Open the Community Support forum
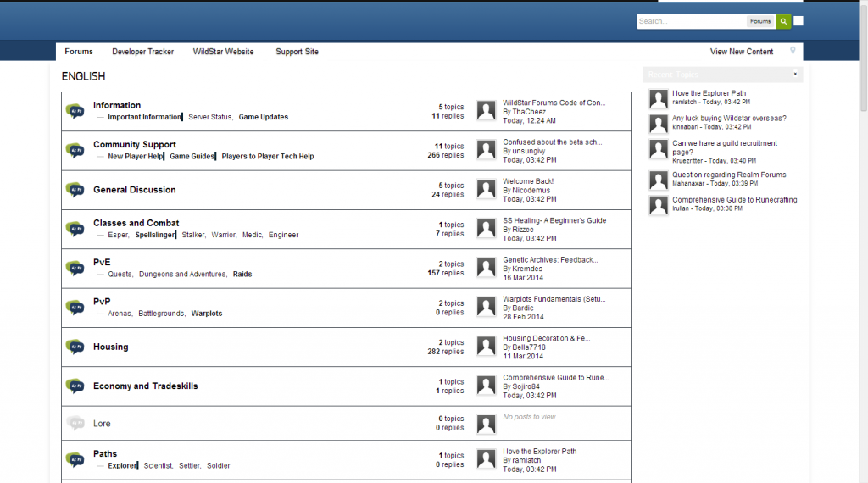This screenshot has height=483, width=868. pos(135,144)
